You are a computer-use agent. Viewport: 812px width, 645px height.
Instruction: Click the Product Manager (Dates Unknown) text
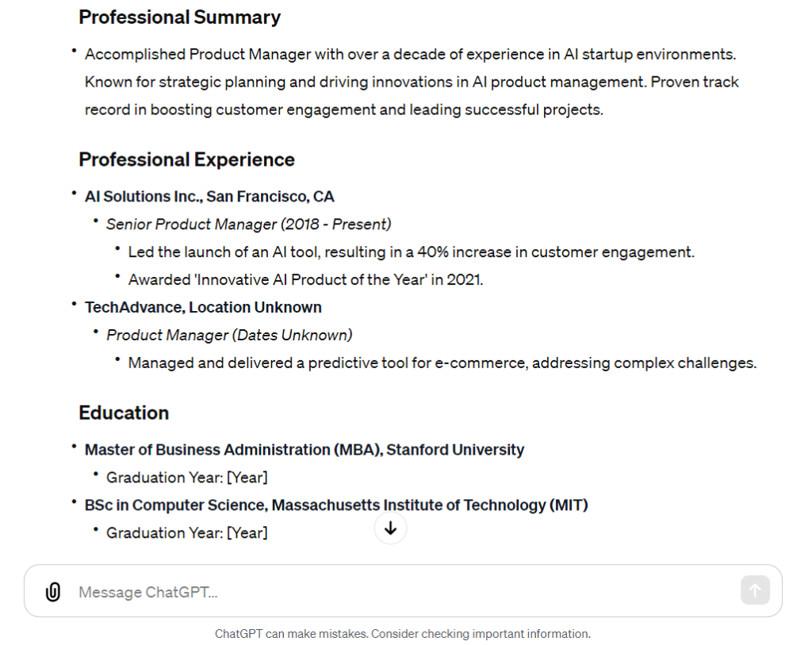pos(229,335)
